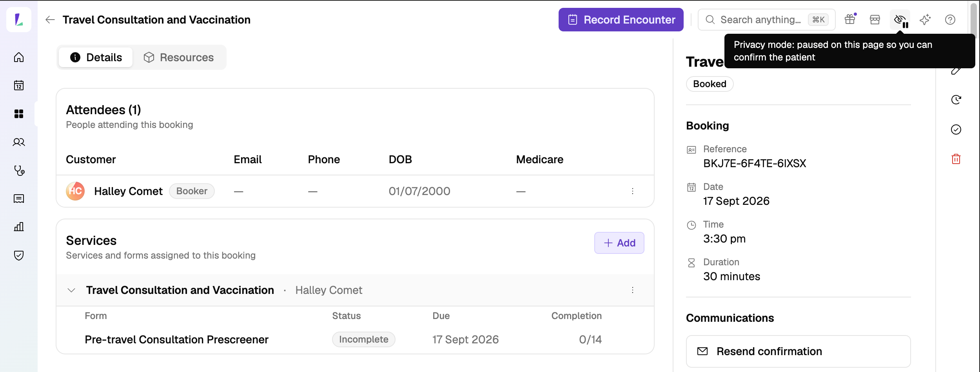
Task: Open the help question mark icon
Action: click(x=950, y=20)
